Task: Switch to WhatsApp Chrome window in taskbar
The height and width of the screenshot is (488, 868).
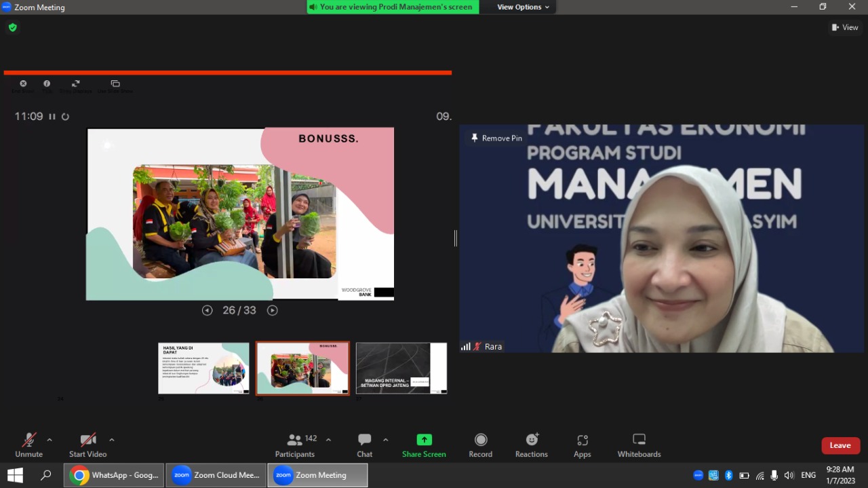Action: click(x=115, y=475)
